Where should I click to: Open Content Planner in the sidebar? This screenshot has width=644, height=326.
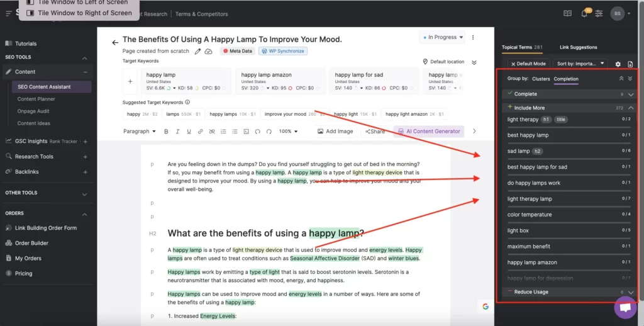pos(36,99)
